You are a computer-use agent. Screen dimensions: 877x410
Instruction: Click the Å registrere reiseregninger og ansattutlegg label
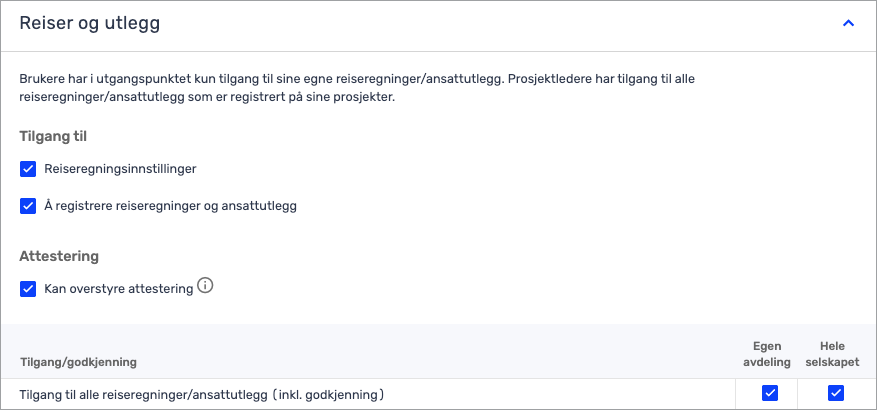[x=170, y=206]
